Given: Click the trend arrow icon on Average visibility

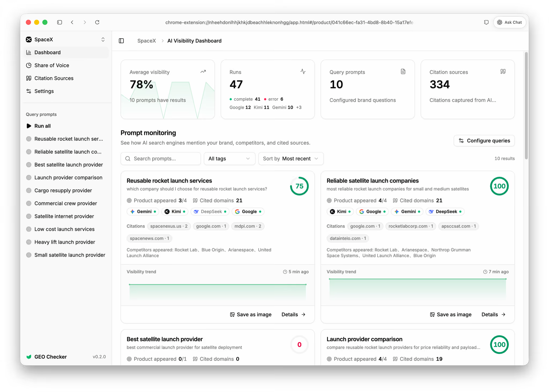Looking at the screenshot, I should (x=203, y=72).
